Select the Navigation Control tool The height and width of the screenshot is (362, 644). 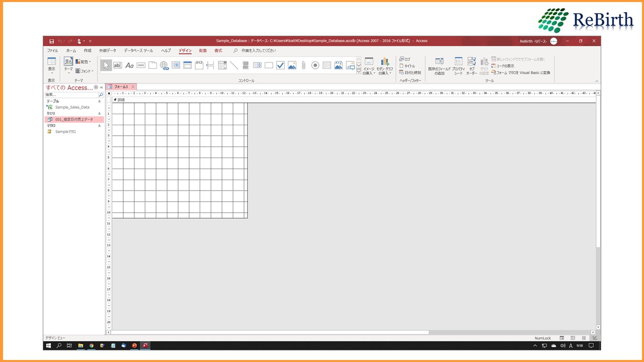pos(187,65)
